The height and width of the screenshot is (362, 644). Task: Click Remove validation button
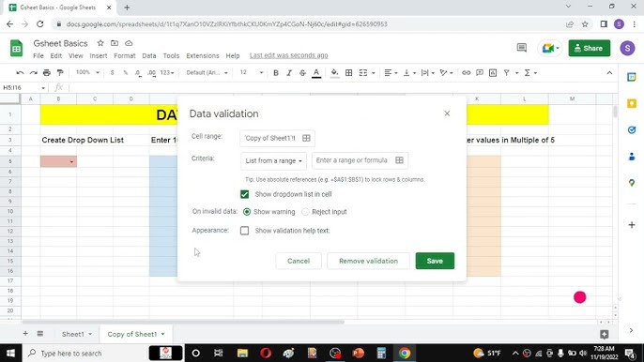(368, 261)
